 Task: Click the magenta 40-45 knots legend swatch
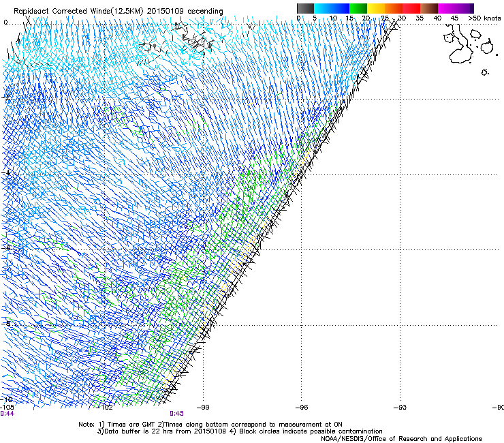click(x=447, y=8)
